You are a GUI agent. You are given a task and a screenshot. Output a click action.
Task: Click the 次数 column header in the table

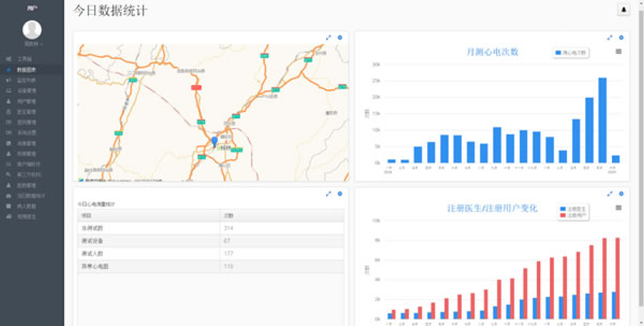282,216
